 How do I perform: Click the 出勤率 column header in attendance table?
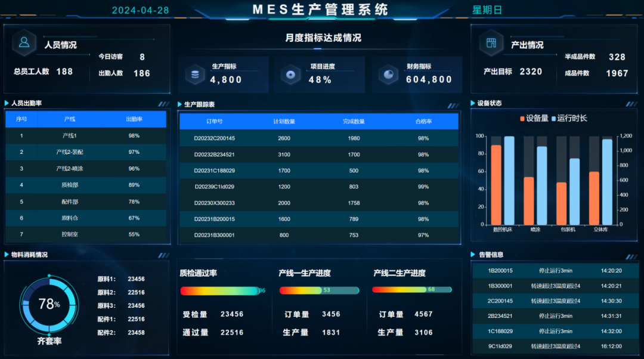[x=134, y=119]
